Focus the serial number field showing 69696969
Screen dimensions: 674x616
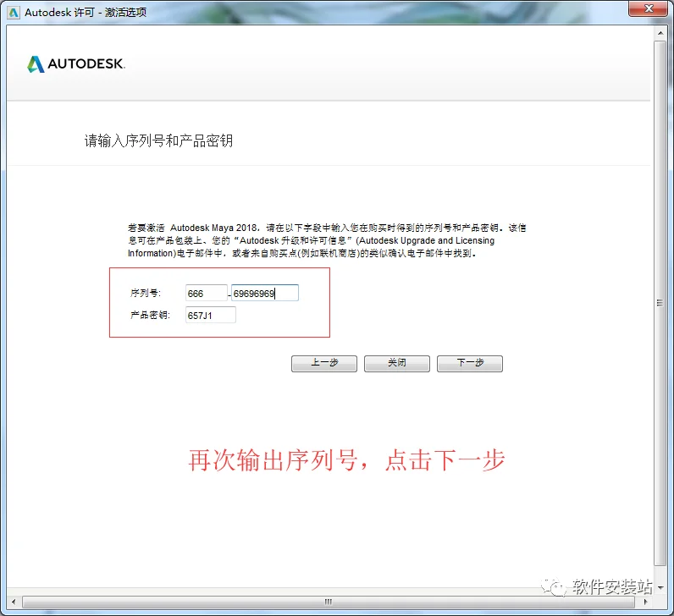[265, 293]
